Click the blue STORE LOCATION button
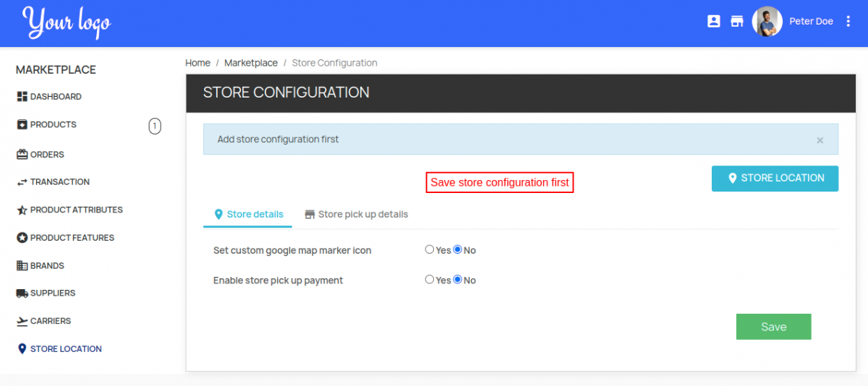This screenshot has height=386, width=868. tap(775, 179)
